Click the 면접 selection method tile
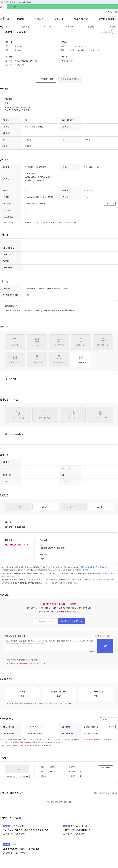The image size is (118, 868). (45, 507)
